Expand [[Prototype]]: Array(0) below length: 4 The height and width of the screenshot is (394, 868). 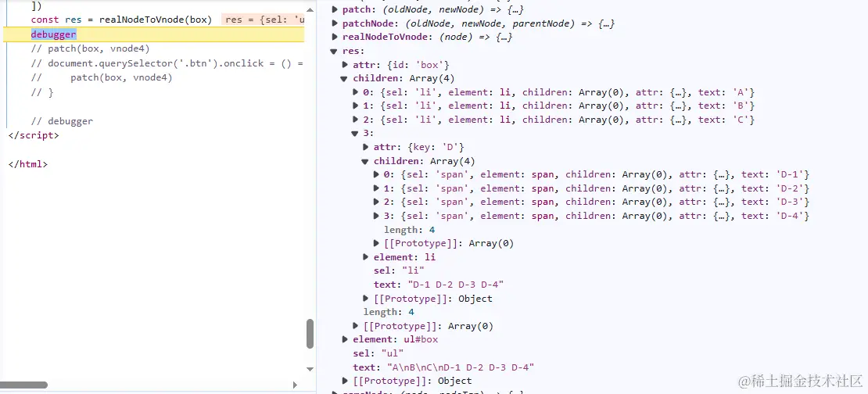tap(355, 326)
